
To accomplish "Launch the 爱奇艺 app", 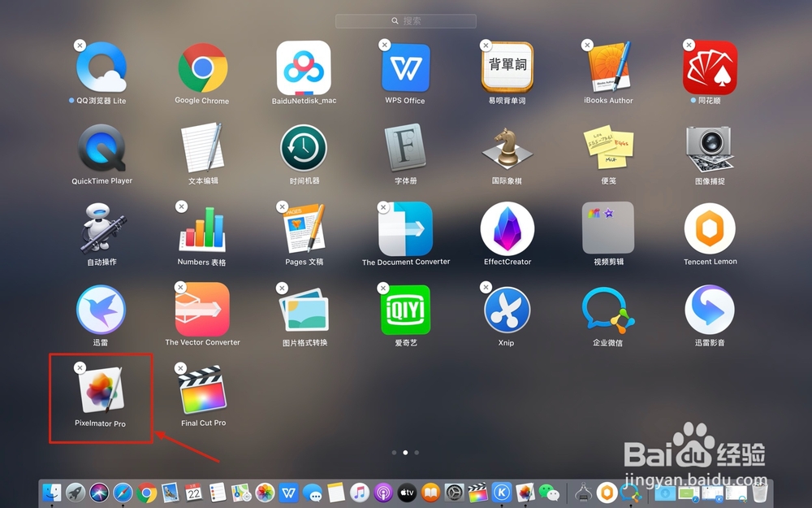I will click(405, 313).
